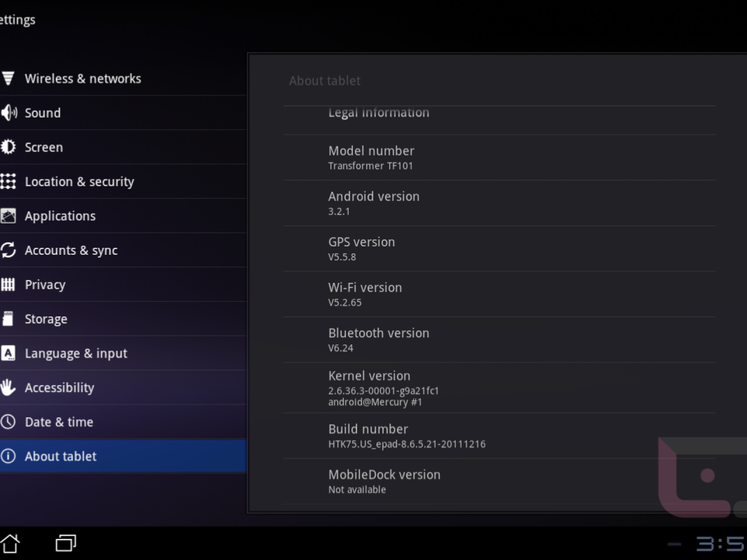This screenshot has width=747, height=560.
Task: Select the Storage settings category
Action: (x=46, y=319)
